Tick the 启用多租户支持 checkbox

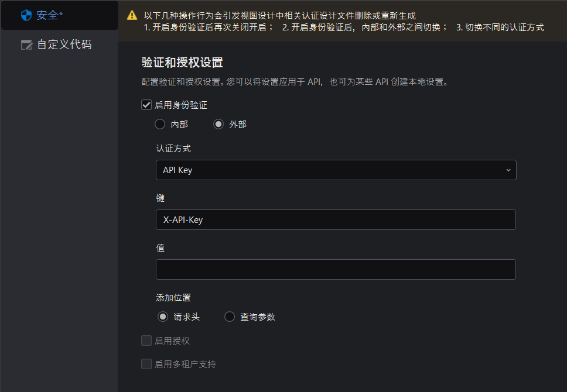click(x=146, y=364)
